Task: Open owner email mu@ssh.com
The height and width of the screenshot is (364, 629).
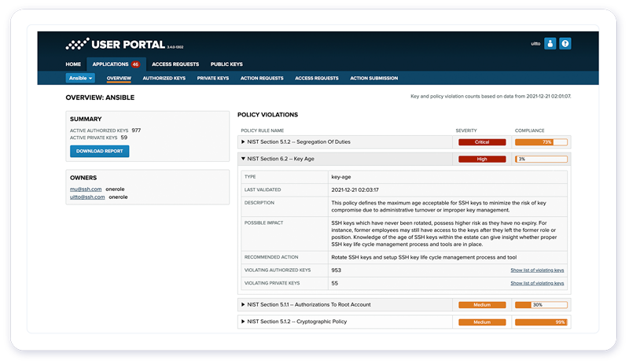Action: click(x=85, y=189)
